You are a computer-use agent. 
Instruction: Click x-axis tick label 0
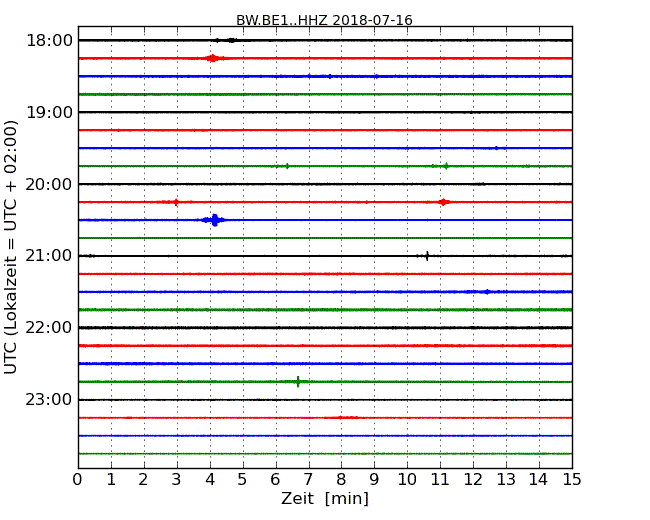[x=78, y=480]
